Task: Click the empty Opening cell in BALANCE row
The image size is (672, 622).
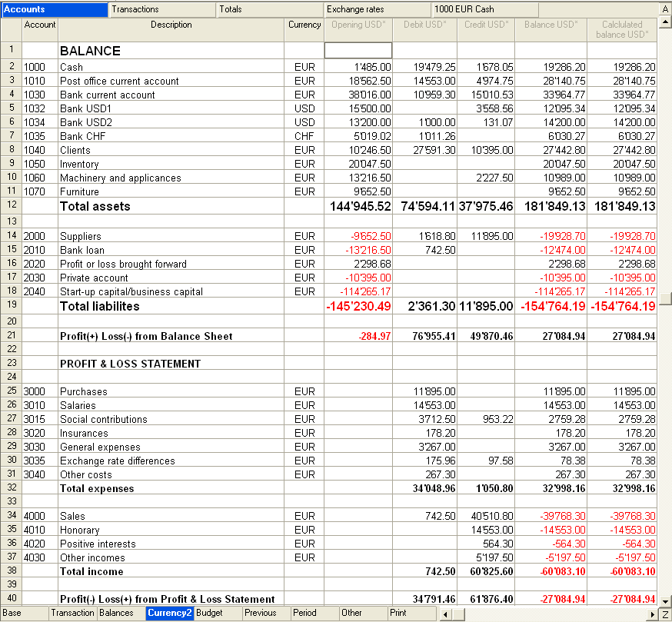Action: pos(358,51)
